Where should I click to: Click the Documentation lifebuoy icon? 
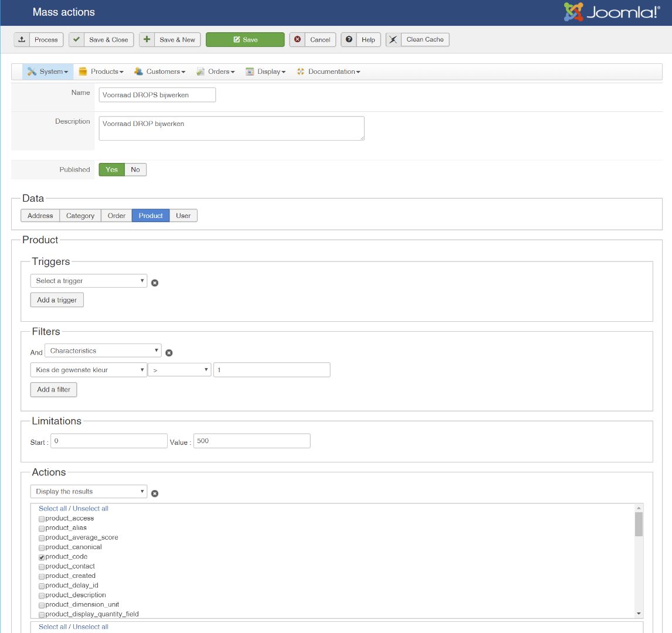tap(300, 72)
